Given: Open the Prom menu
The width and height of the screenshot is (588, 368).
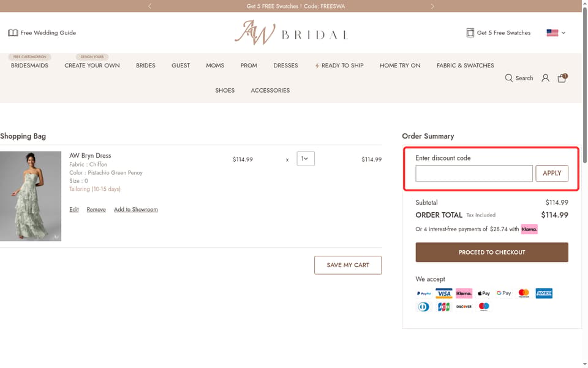Looking at the screenshot, I should (x=249, y=66).
